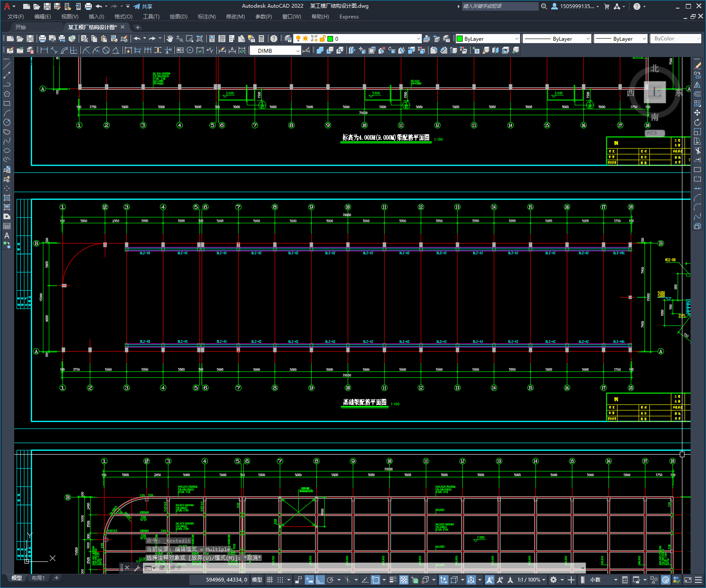
Task: Open workspace switching gear icon
Action: [554, 580]
